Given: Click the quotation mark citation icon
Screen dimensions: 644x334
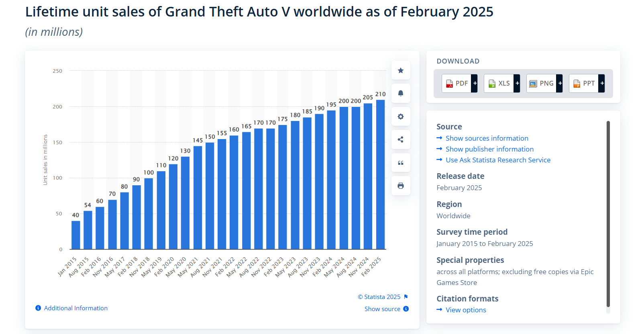Looking at the screenshot, I should (400, 163).
